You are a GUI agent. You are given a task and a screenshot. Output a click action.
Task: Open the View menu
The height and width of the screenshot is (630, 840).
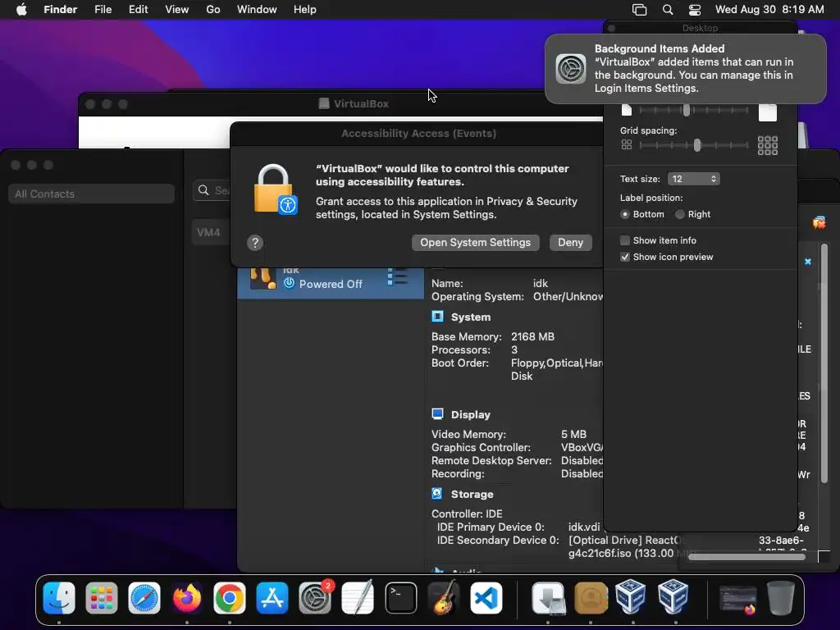pos(177,10)
